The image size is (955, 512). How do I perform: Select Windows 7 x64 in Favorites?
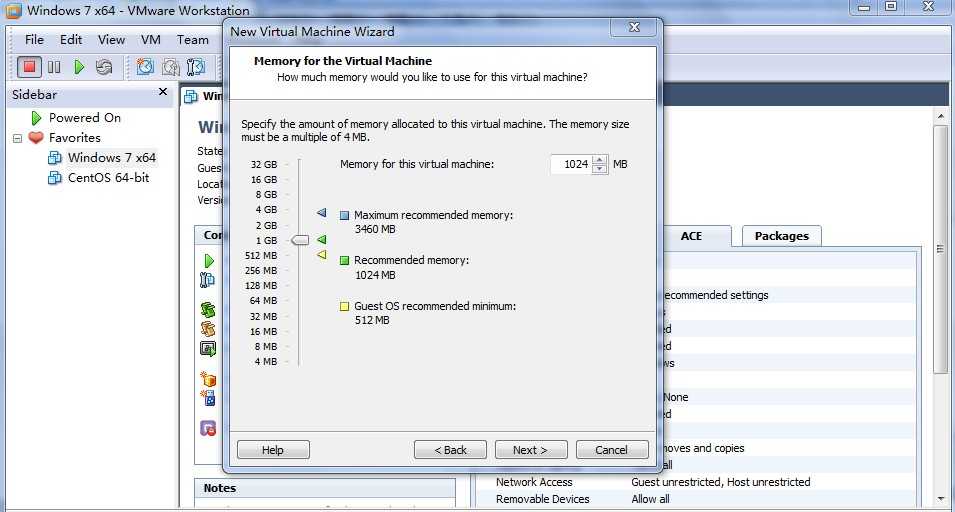pyautogui.click(x=111, y=158)
